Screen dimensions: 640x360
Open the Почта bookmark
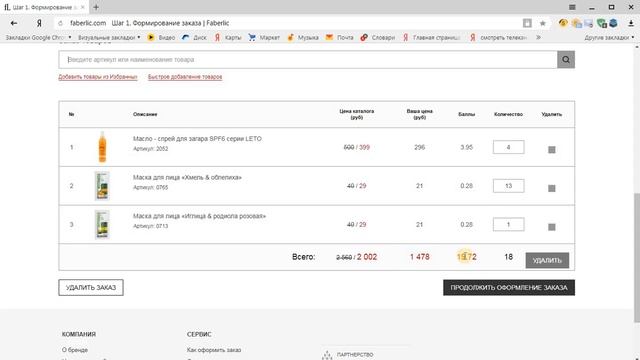click(x=340, y=38)
